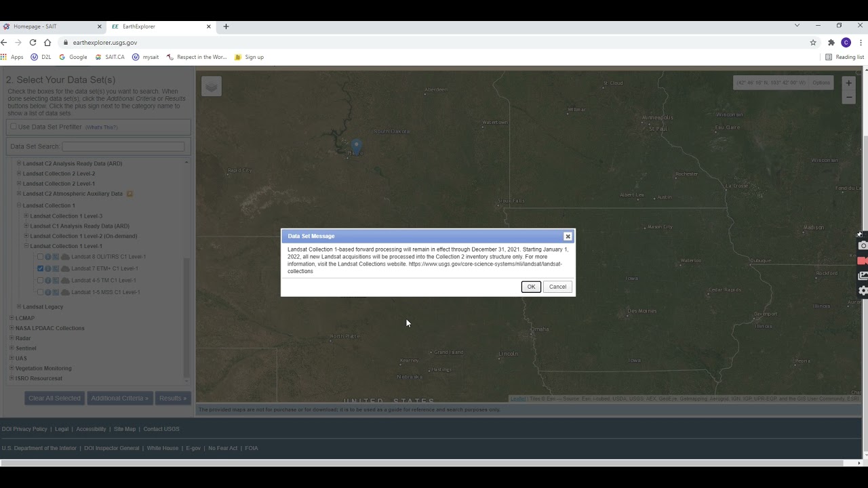Expand the Sentinel category
Viewport: 868px width, 488px height.
point(12,348)
